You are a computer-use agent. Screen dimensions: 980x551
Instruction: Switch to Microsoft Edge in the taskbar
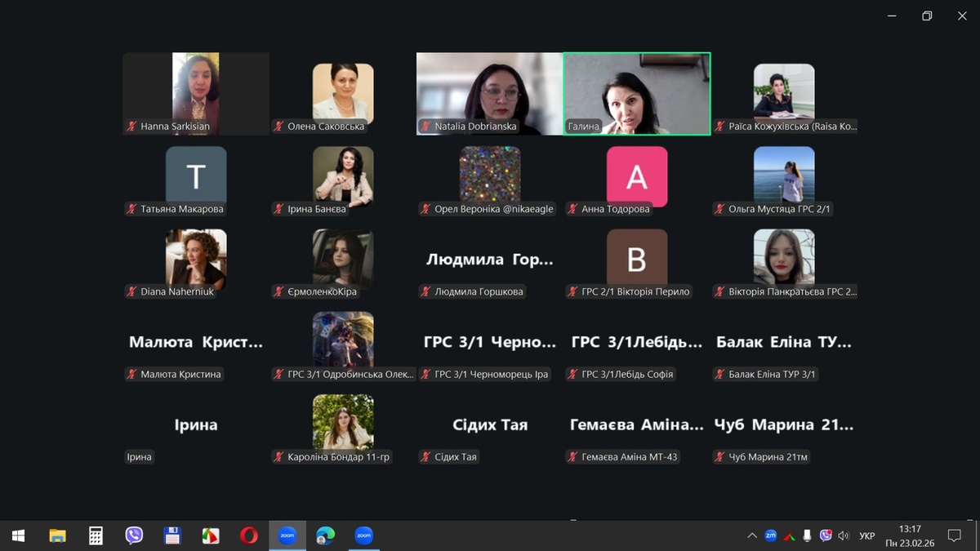coord(325,535)
